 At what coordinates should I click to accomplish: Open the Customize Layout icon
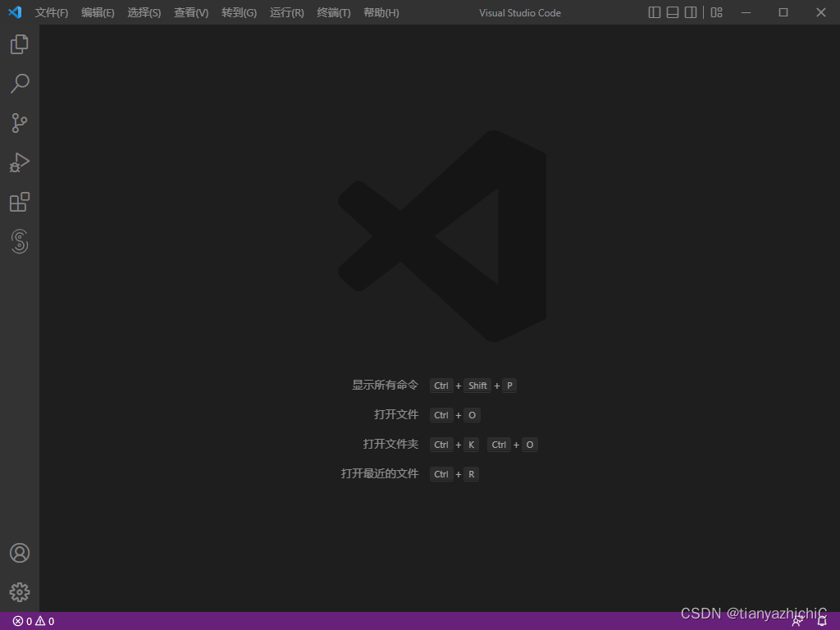pyautogui.click(x=717, y=12)
